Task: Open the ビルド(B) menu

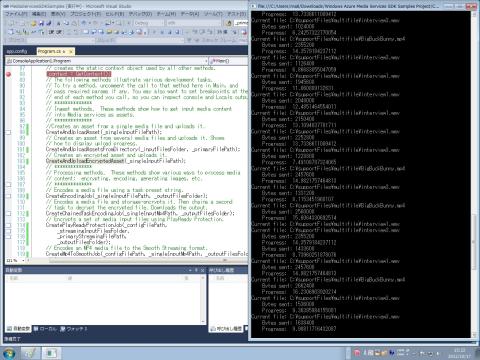Action: 115,14
